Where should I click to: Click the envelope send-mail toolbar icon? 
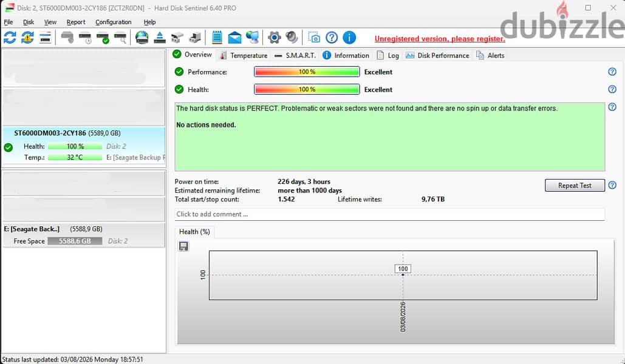(234, 38)
